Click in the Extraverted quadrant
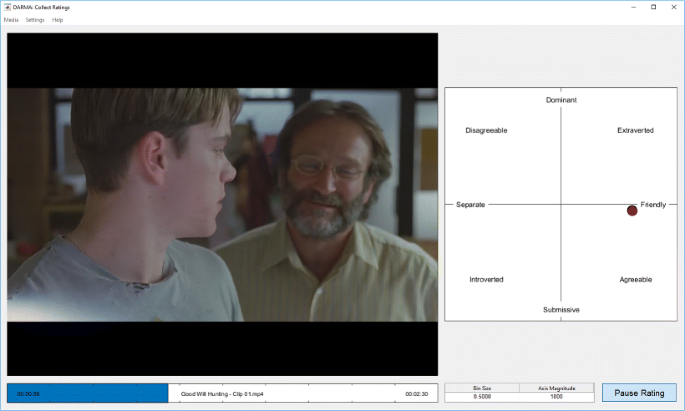This screenshot has width=685, height=411. coord(635,131)
